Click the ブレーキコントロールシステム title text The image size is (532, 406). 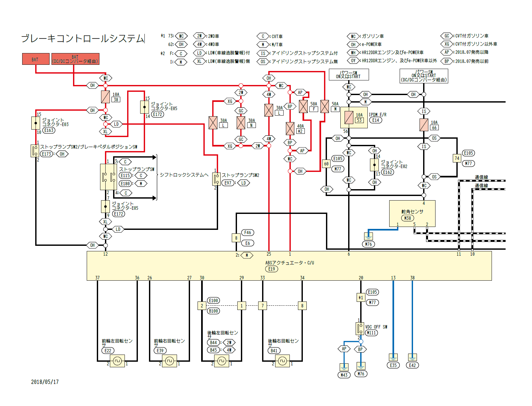(x=83, y=38)
